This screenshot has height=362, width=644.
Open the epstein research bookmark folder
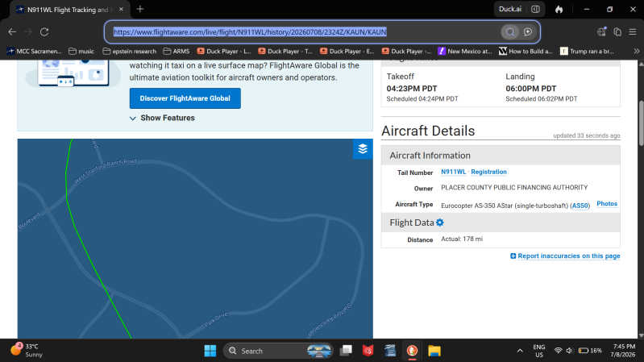point(130,51)
